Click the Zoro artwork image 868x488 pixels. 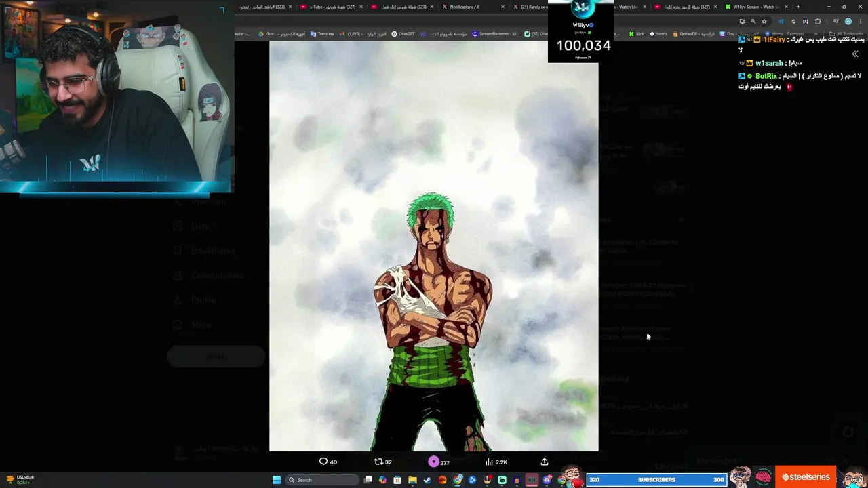(x=434, y=246)
